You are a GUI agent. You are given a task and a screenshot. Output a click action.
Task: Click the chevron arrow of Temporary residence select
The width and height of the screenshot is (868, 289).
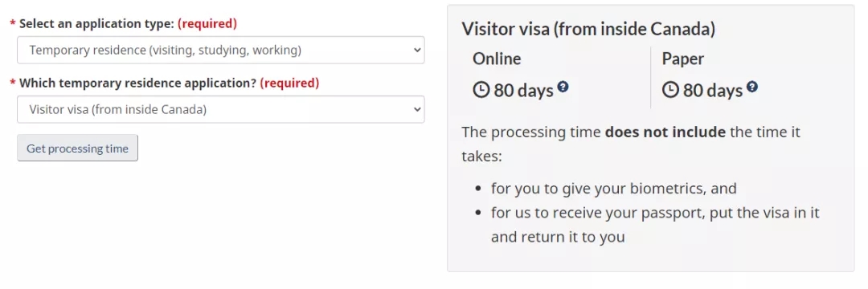coord(417,51)
